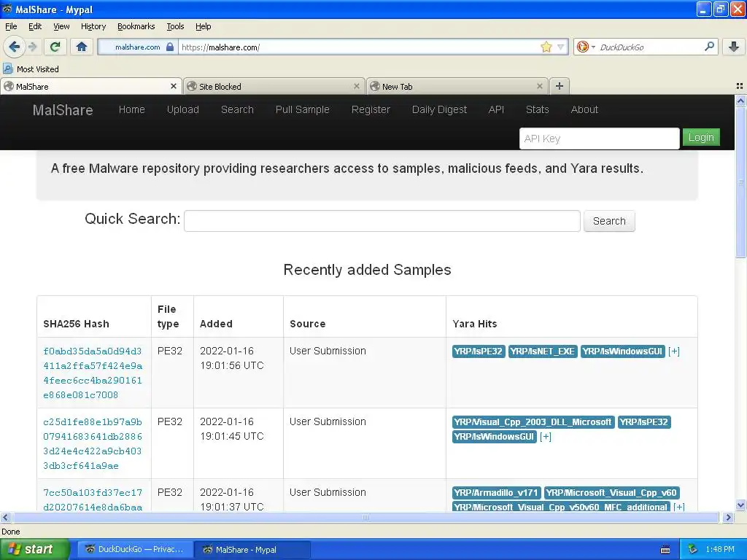The image size is (747, 560).
Task: Open the Help menu
Action: click(x=203, y=26)
